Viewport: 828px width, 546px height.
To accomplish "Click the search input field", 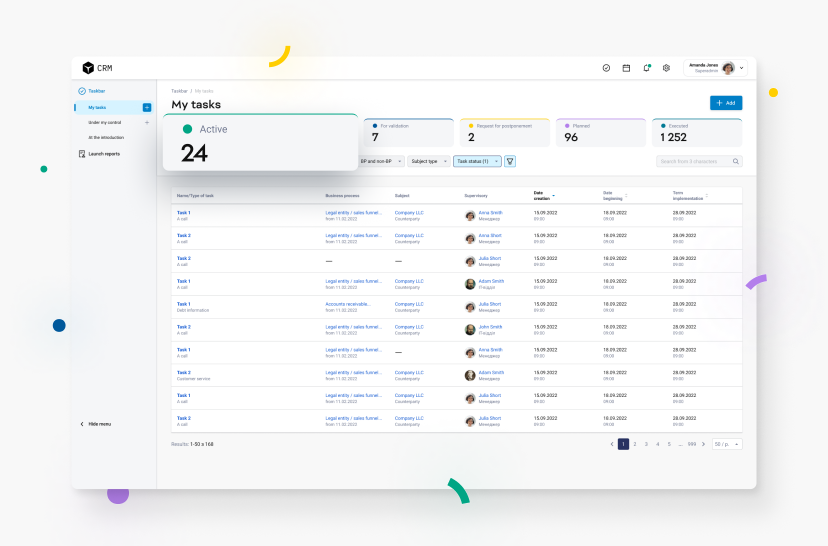I will 694,161.
